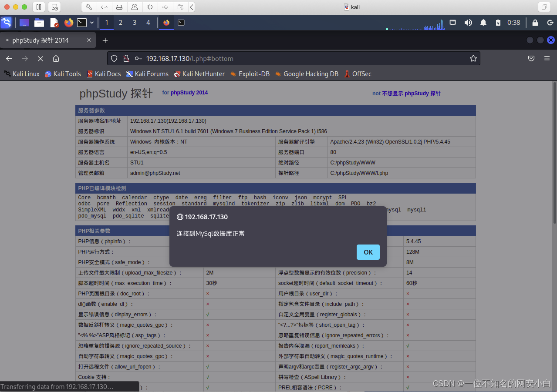
Task: Switch to workspace 2
Action: [121, 23]
